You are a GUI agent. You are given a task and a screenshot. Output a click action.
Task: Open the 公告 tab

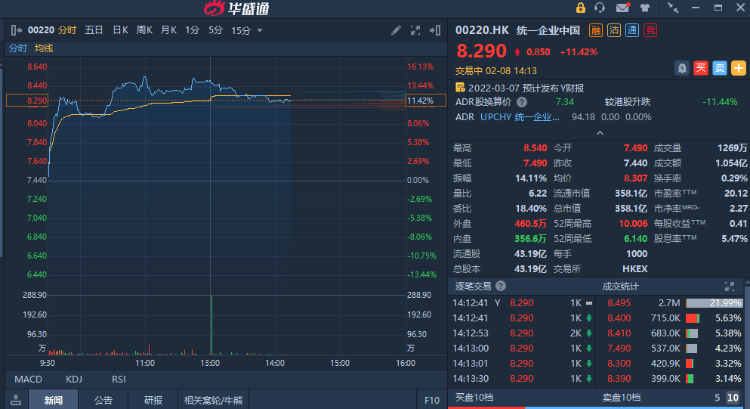[x=103, y=400]
